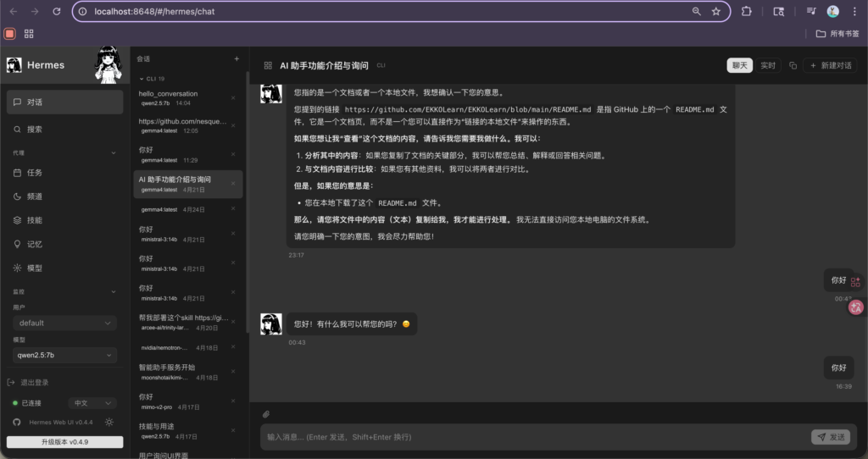Click the 升级版本 v0.4.9 upgrade button
Viewport: 868px width, 459px height.
pos(64,442)
